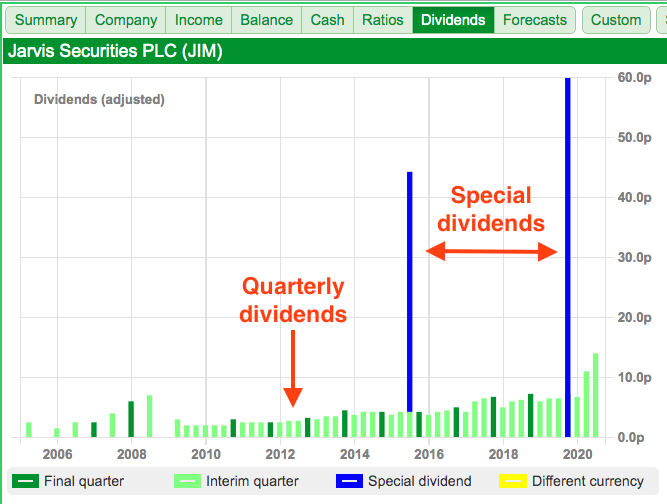Click the tallest light green bar after 2020

[596, 395]
